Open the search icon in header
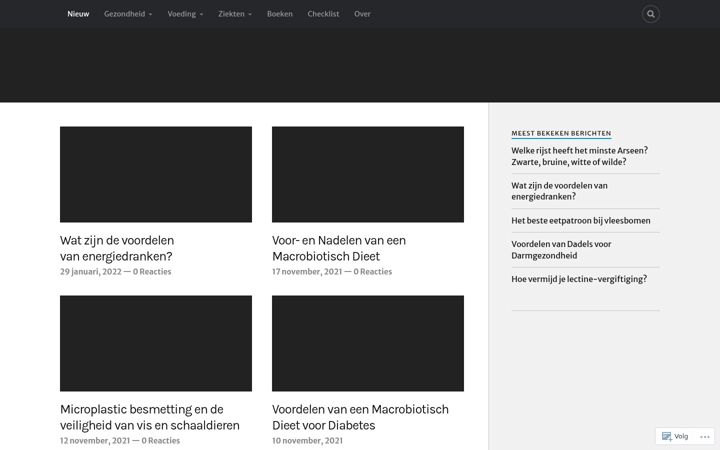The width and height of the screenshot is (720, 450). click(x=650, y=14)
